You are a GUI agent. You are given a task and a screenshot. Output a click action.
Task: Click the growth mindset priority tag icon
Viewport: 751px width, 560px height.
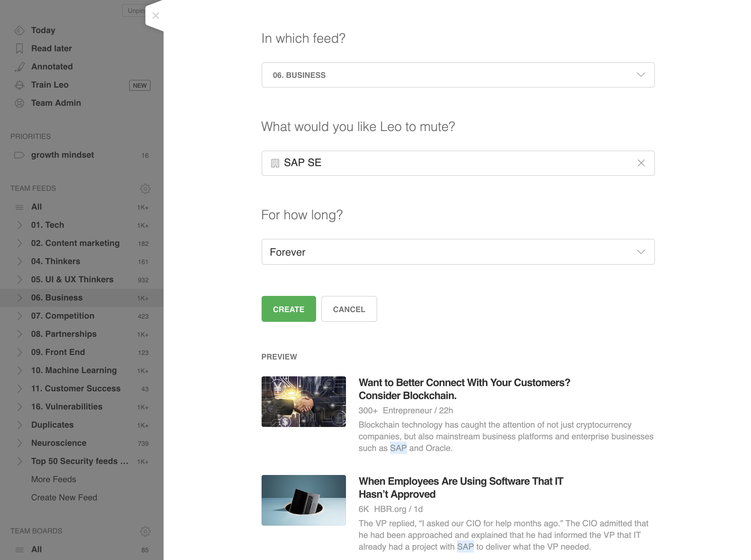click(x=19, y=155)
